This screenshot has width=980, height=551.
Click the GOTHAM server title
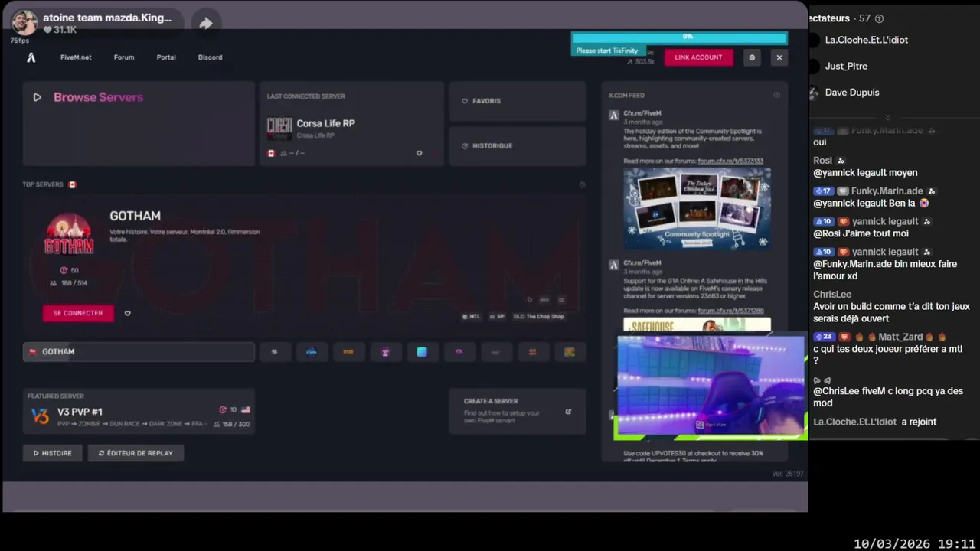coord(135,216)
